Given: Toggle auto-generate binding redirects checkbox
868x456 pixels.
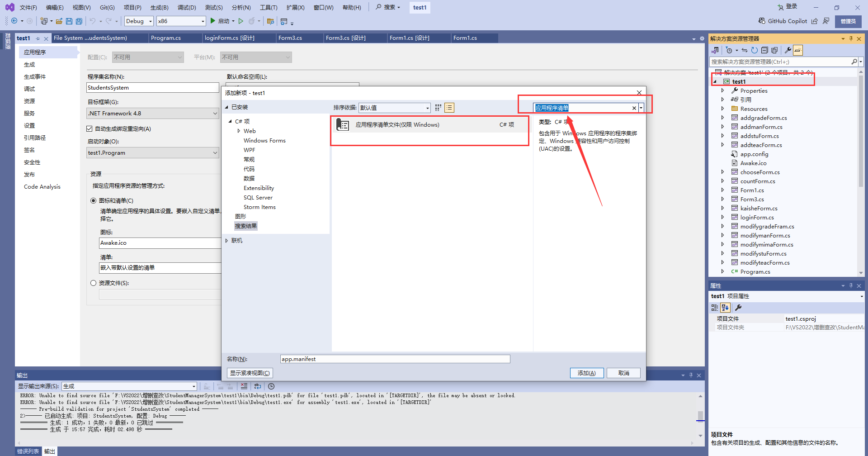Looking at the screenshot, I should [90, 129].
